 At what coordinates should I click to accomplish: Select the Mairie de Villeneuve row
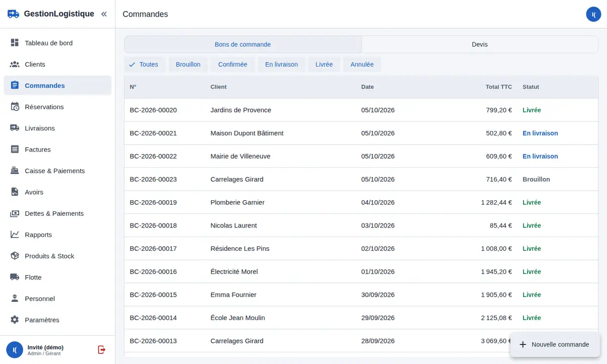click(361, 156)
